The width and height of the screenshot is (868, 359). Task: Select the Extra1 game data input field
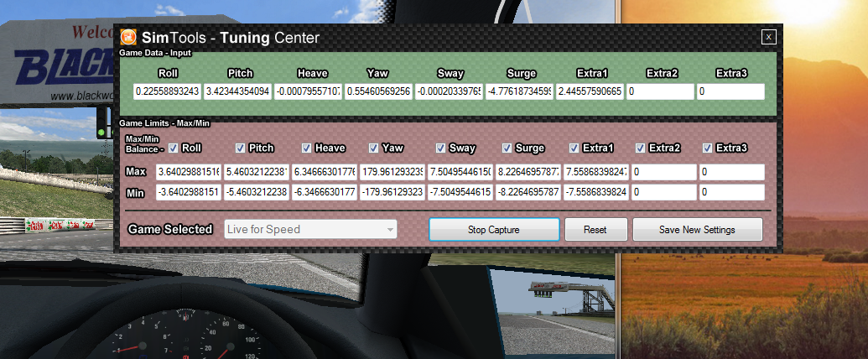[590, 92]
